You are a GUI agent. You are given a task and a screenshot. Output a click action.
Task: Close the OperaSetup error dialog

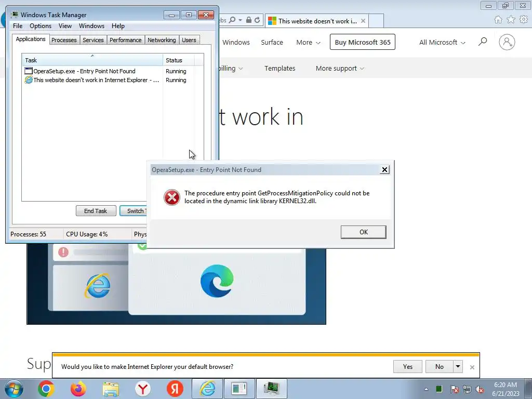pos(384,170)
